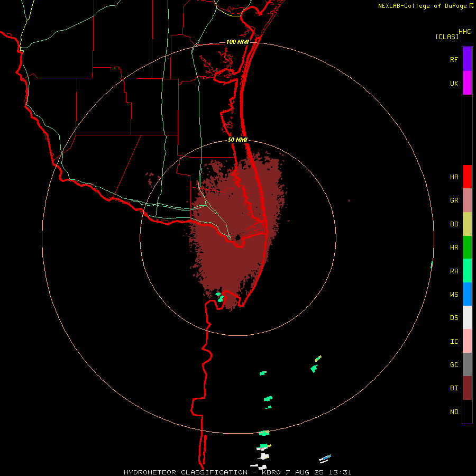This screenshot has width=476, height=476.
Task: Select the 'GR' legend label
Action: (x=454, y=200)
